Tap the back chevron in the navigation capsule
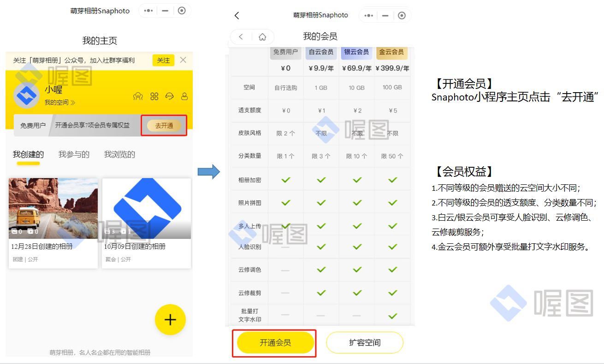 click(241, 37)
